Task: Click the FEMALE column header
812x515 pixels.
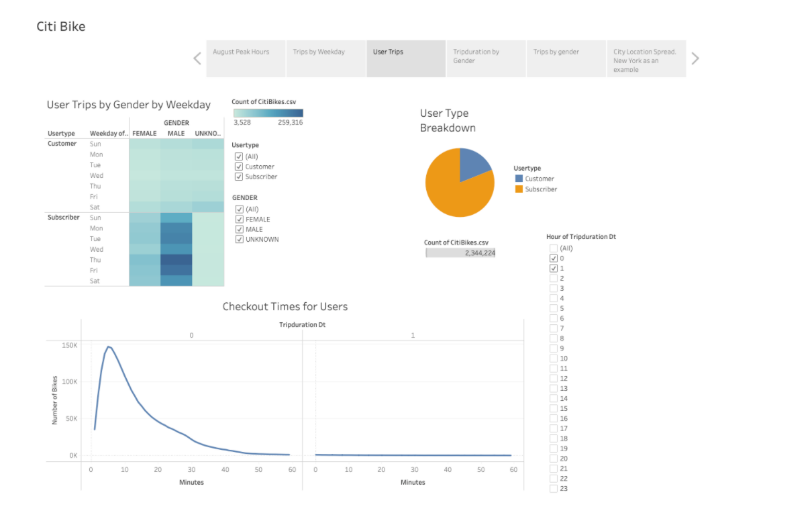Action: (x=145, y=134)
